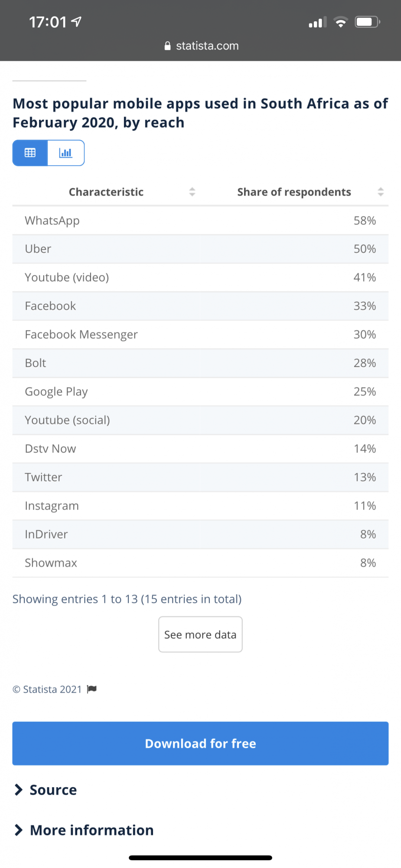The image size is (401, 868).
Task: Tap the cellular signal bars
Action: 317,22
